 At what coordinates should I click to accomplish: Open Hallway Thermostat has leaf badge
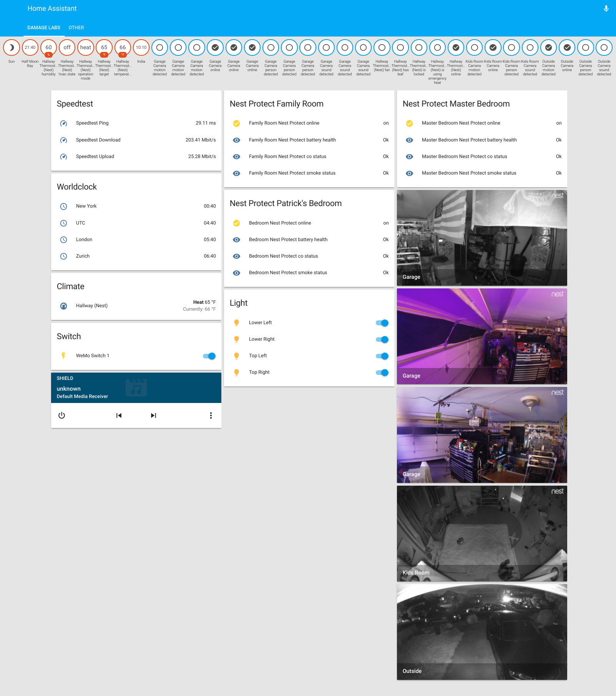pos(400,48)
